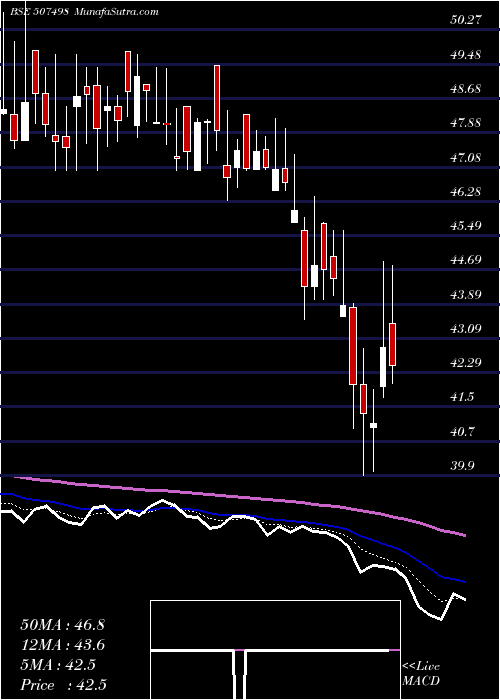The height and width of the screenshot is (700, 500).
Task: Click the 50.27 price axis label
Action: pyautogui.click(x=466, y=21)
